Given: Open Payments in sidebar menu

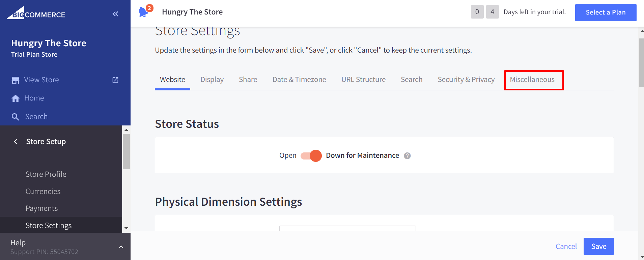Looking at the screenshot, I should point(42,208).
